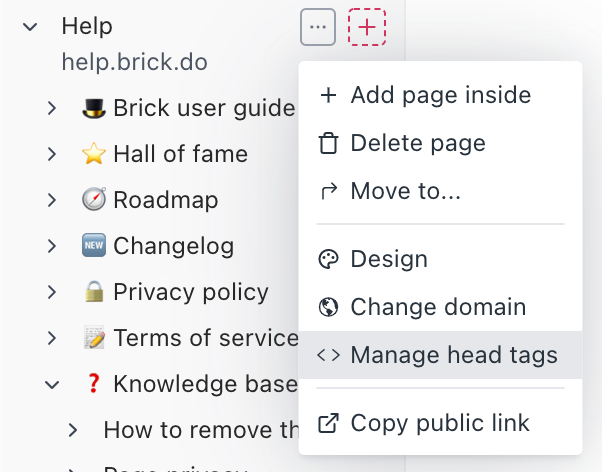Screen dimensions: 602x472
Task: Collapse the Knowledge base tree item
Action: 52,383
